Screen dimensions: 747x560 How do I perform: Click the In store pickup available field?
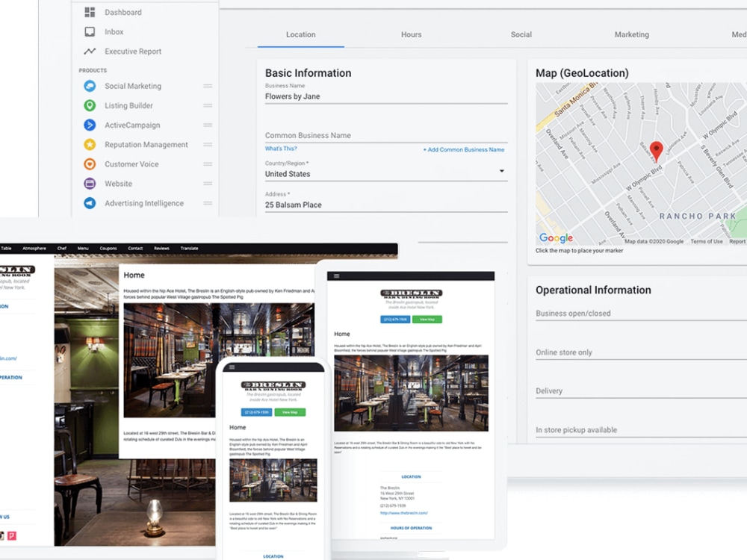(x=641, y=430)
